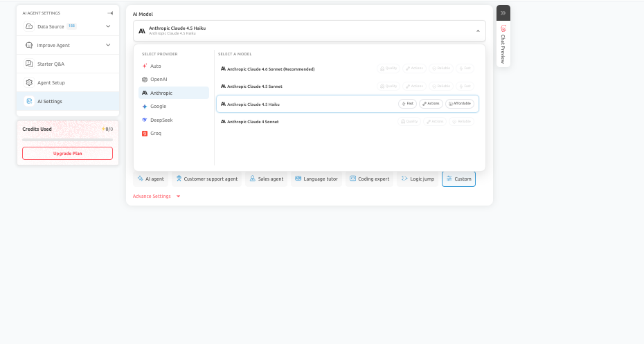The height and width of the screenshot is (344, 644).
Task: Expand chat preview with double-chevron button
Action: (x=503, y=12)
